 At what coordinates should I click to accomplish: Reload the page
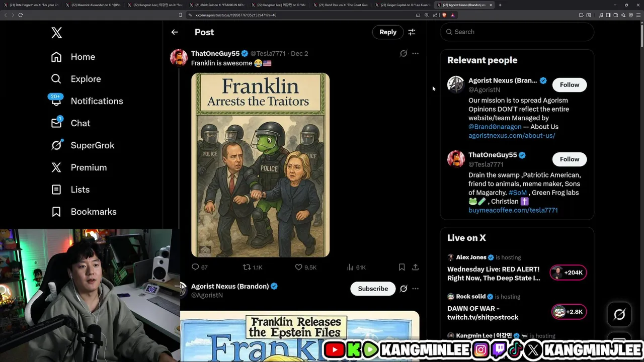(x=21, y=15)
